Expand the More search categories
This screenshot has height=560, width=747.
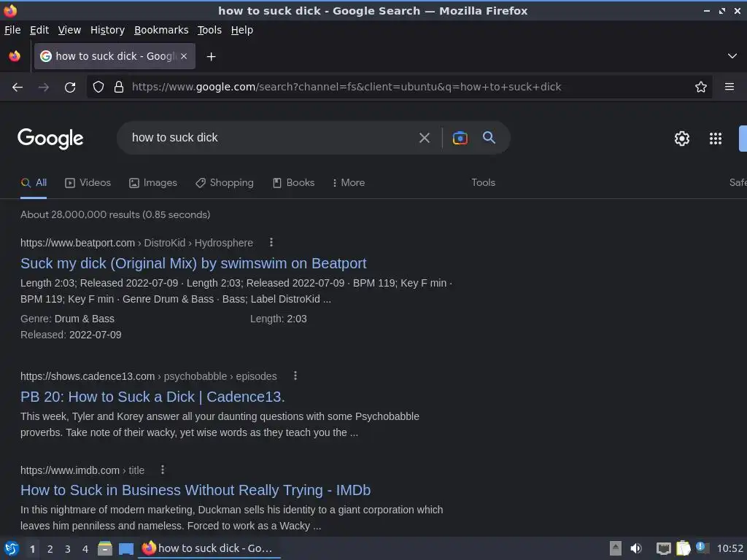coord(349,183)
